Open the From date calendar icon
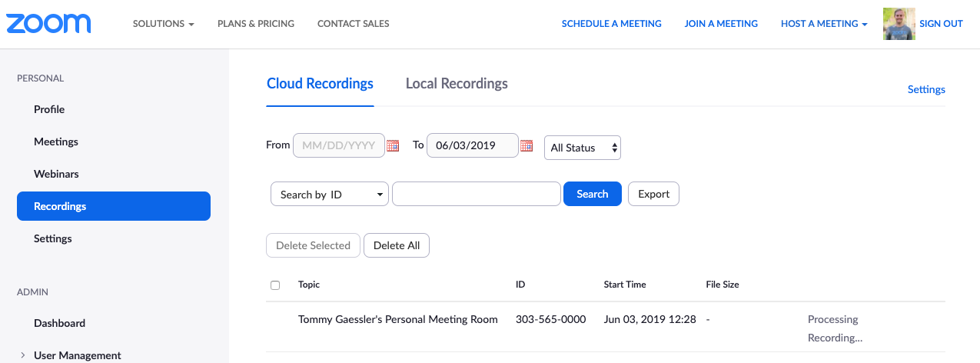This screenshot has width=980, height=363. pyautogui.click(x=393, y=145)
